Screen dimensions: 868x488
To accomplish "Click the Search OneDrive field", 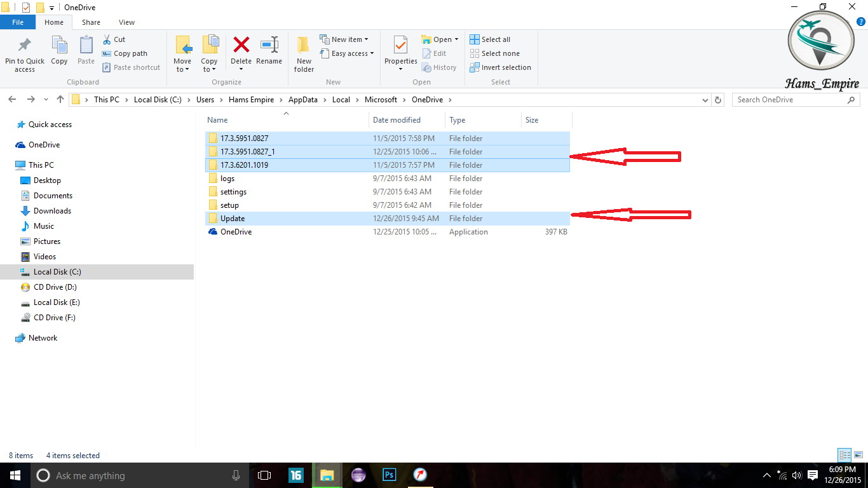I will point(796,100).
